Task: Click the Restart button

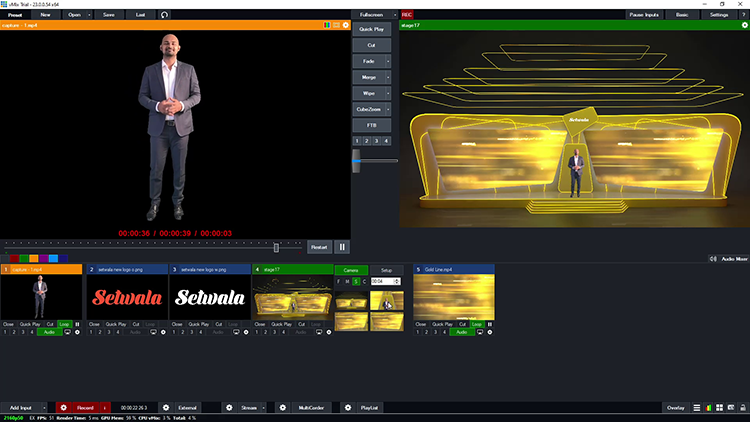Action: (318, 247)
